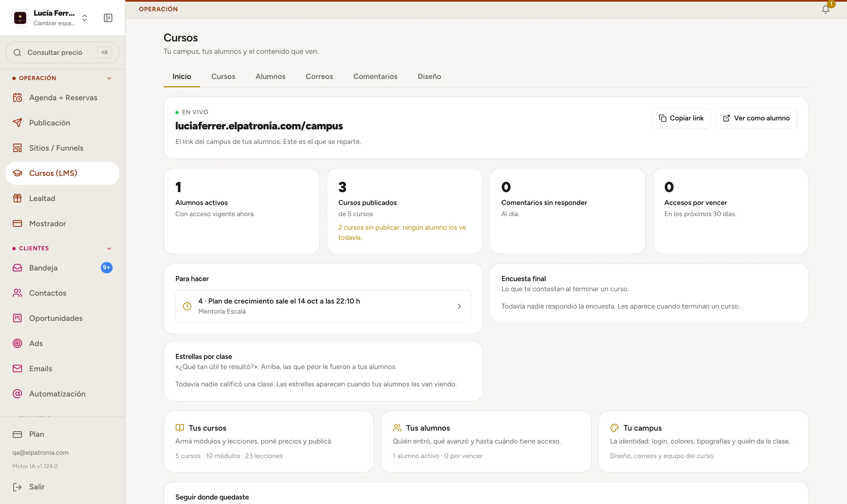Screen dimensions: 847x504
Task: Click the campus URL luciaferrer.elpatronia.com/campus
Action: (x=259, y=126)
